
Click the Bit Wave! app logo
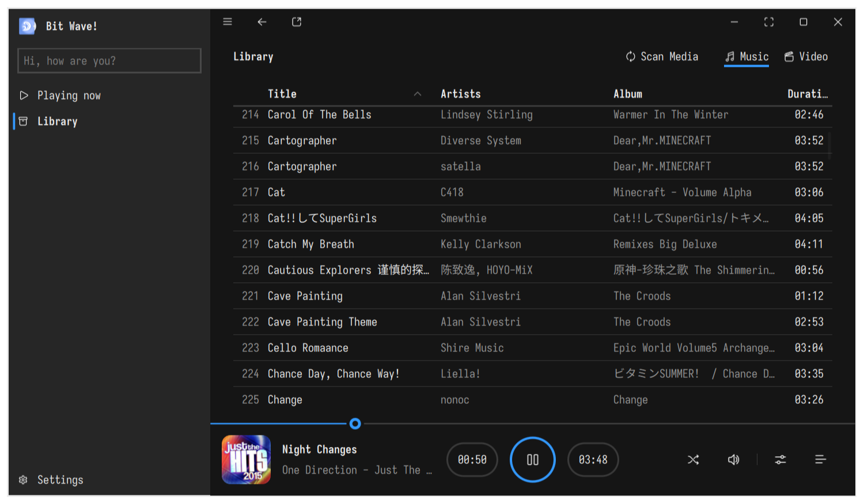[27, 26]
